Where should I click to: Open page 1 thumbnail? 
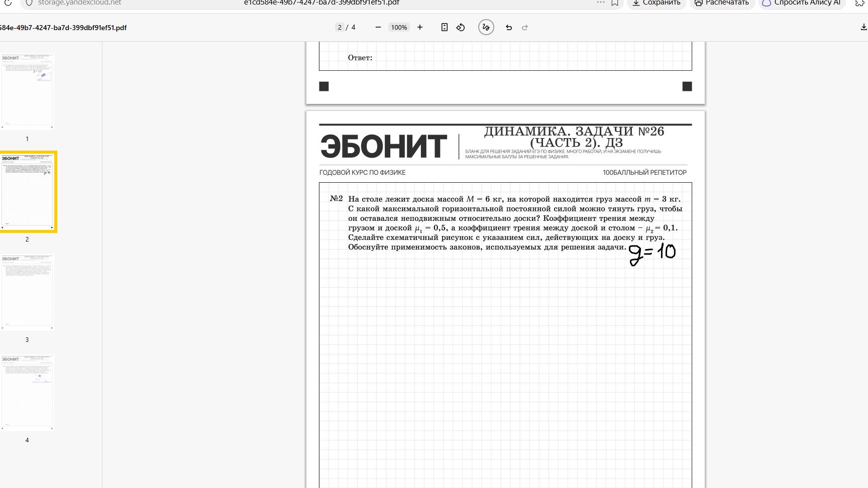[27, 91]
